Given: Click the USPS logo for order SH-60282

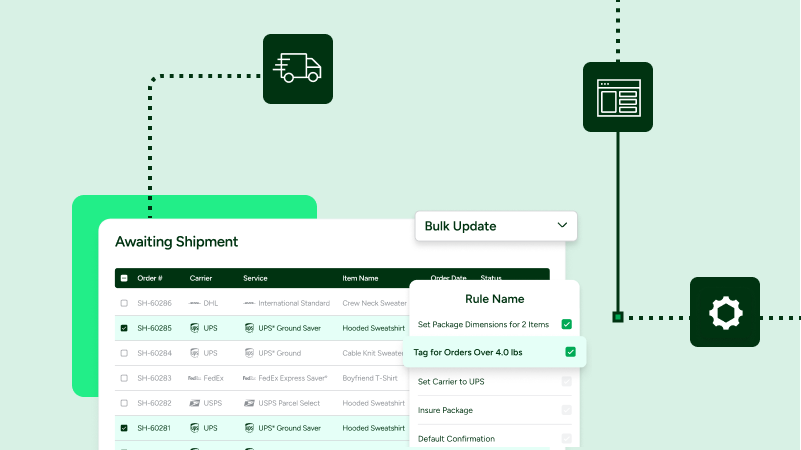Looking at the screenshot, I should 194,403.
